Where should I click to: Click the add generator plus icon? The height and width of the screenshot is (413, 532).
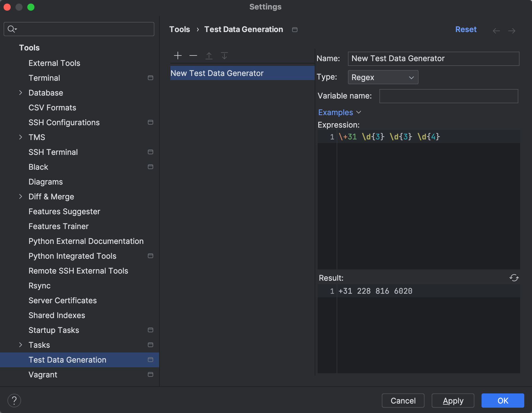178,55
